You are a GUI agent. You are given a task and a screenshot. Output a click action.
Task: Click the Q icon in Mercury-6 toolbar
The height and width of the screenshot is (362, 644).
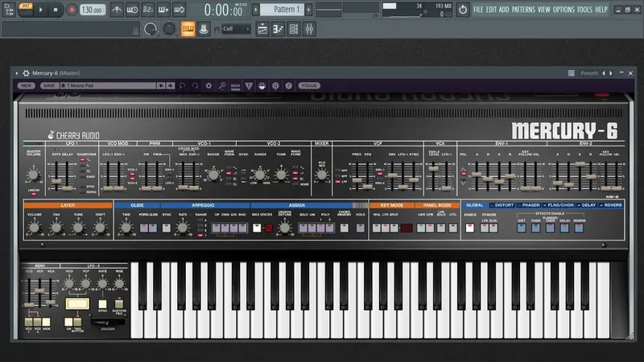(x=275, y=85)
